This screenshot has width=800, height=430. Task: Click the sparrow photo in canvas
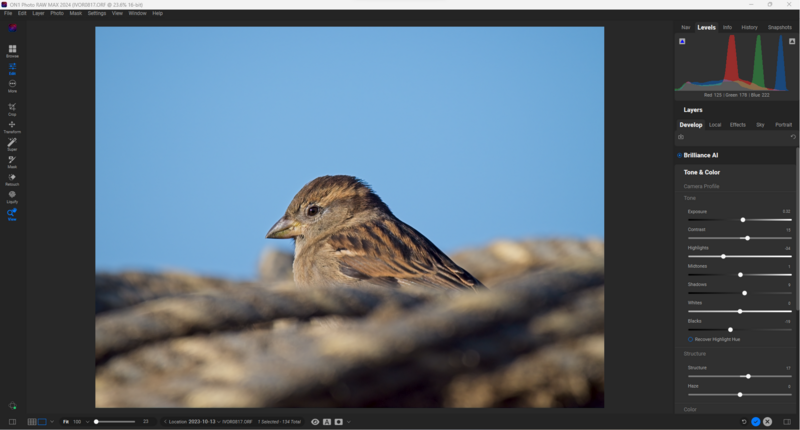tap(349, 217)
